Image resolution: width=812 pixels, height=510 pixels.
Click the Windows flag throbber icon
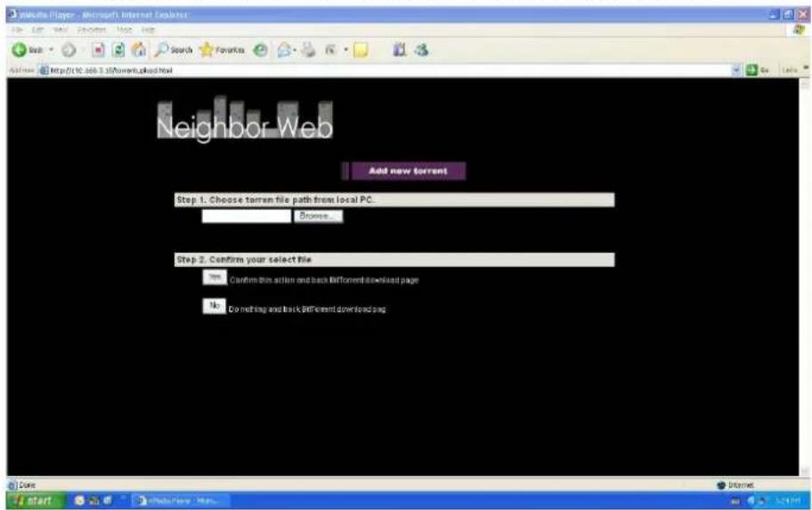799,30
